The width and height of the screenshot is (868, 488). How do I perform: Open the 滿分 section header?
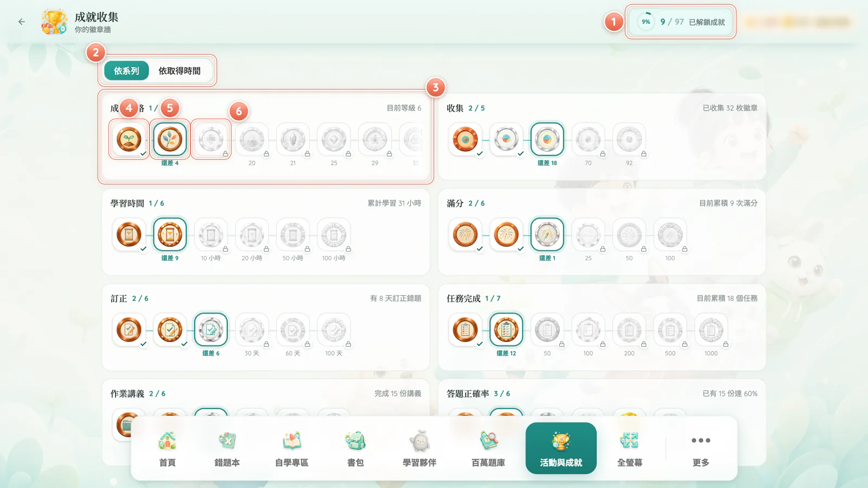pyautogui.click(x=455, y=203)
